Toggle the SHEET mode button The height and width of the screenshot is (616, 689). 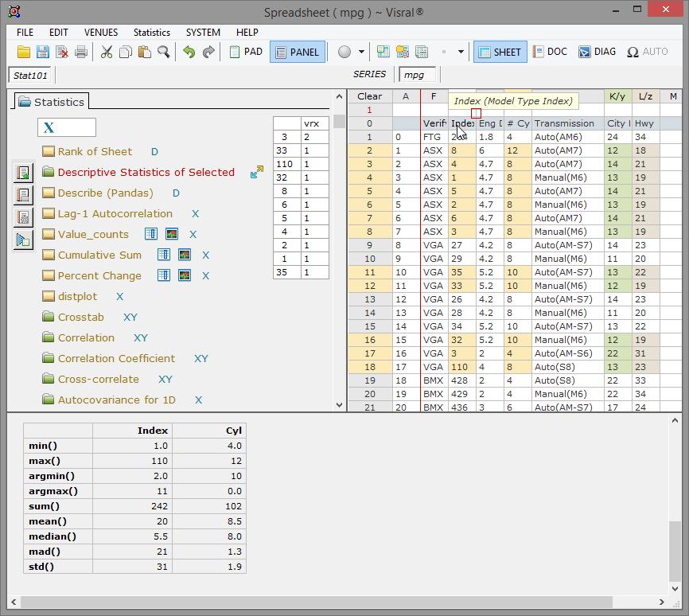pos(499,53)
